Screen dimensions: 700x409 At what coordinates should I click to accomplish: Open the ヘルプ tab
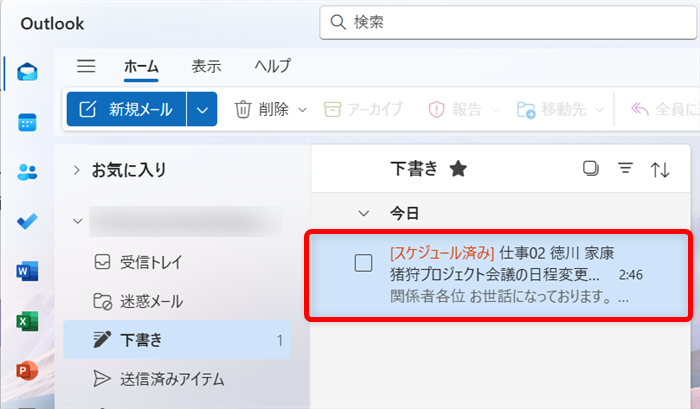click(272, 66)
